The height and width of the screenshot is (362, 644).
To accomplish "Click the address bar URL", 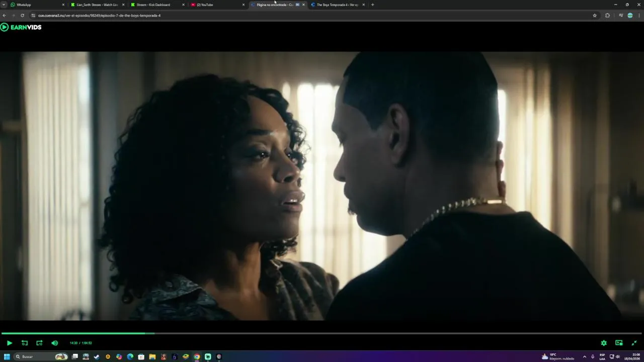I will 99,16.
